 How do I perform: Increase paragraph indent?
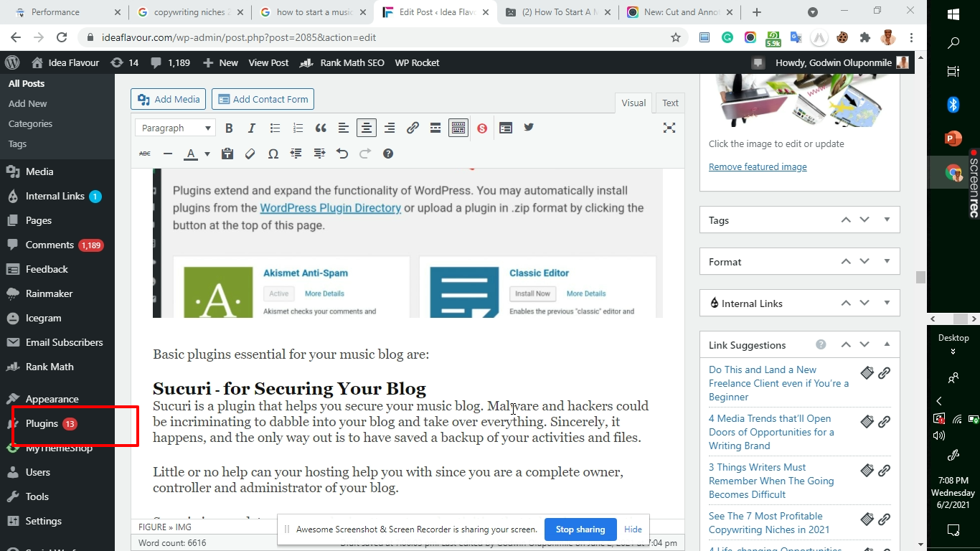point(319,154)
